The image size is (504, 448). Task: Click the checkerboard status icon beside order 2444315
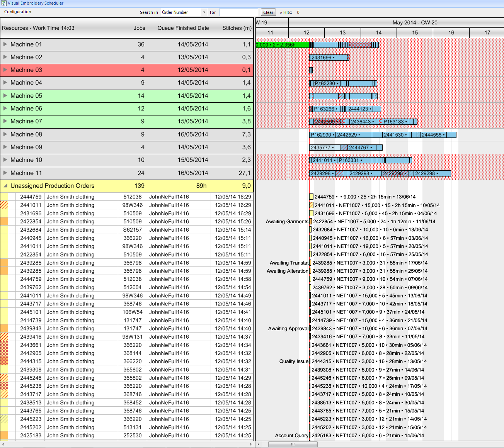coord(4,361)
